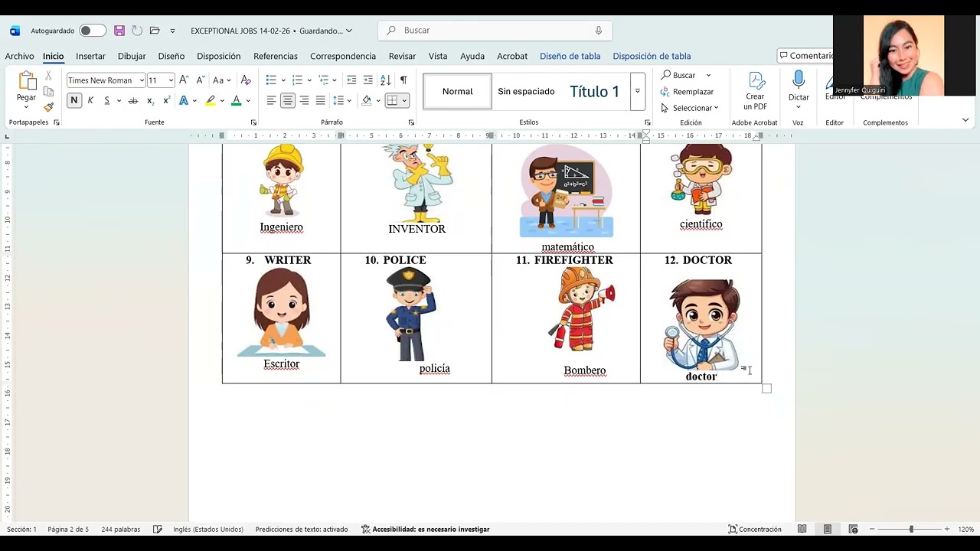This screenshot has width=980, height=551.
Task: Decrease paragraph indent
Action: pos(351,80)
